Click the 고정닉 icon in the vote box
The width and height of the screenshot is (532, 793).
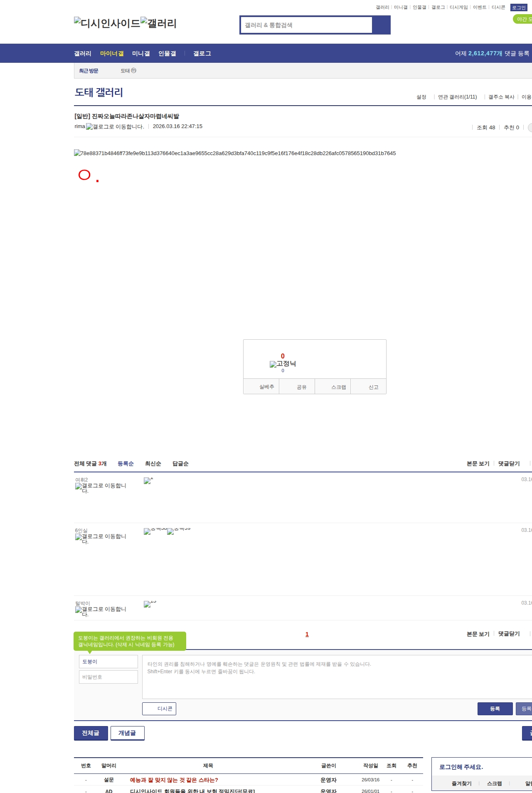pos(283,364)
